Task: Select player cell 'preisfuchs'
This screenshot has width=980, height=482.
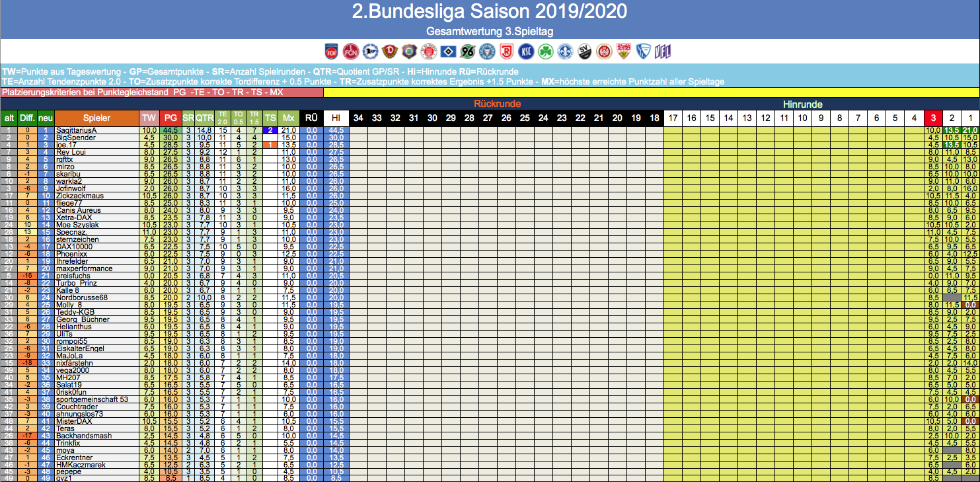Action: click(96, 276)
